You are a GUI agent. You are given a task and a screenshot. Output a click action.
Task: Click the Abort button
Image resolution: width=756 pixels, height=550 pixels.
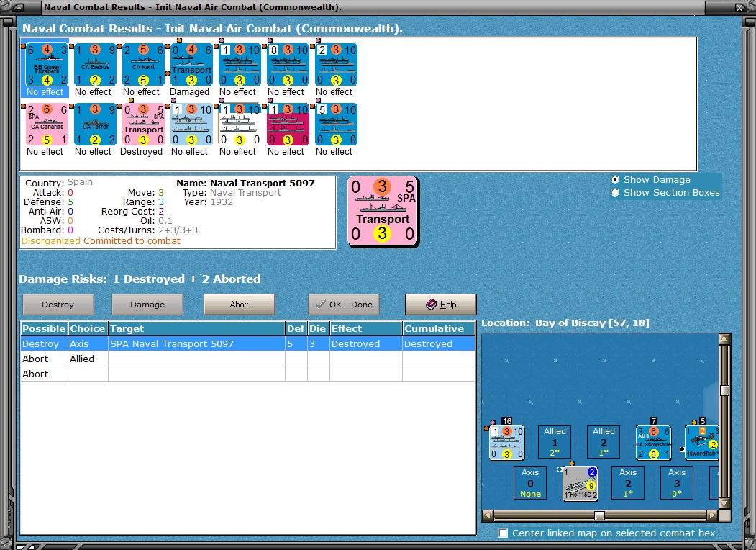[239, 305]
